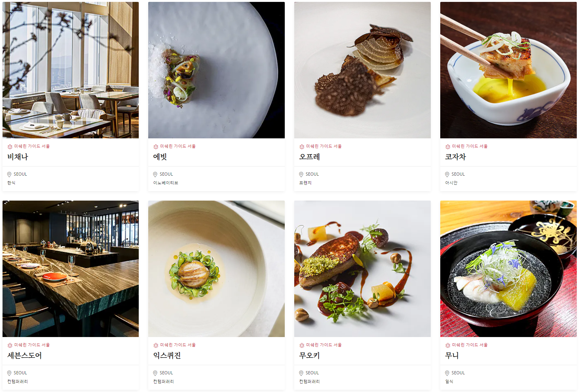
Task: Click the 이노베이티브 cuisine label under 에빗
Action: pyautogui.click(x=166, y=183)
